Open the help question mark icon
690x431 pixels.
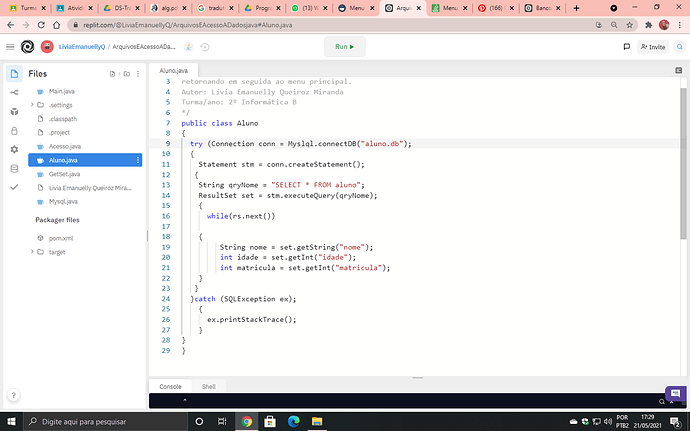point(14,395)
